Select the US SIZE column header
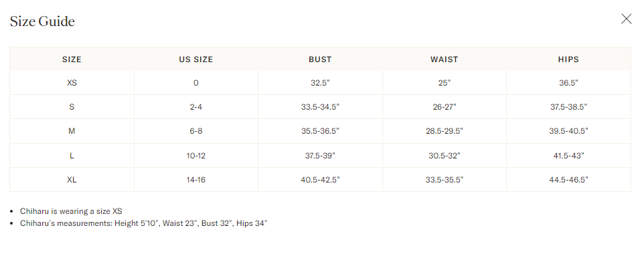The image size is (644, 254). [x=196, y=59]
